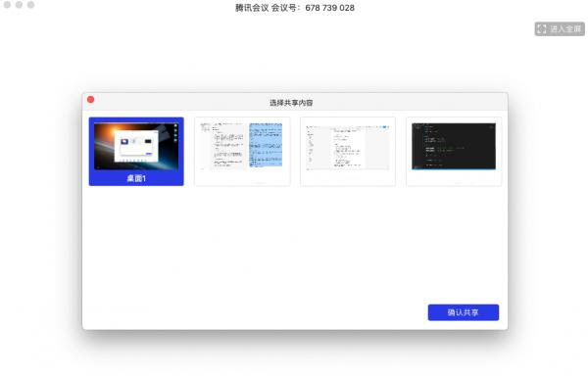
Task: Select the 桌面1 desktop thumbnail
Action: [x=136, y=152]
